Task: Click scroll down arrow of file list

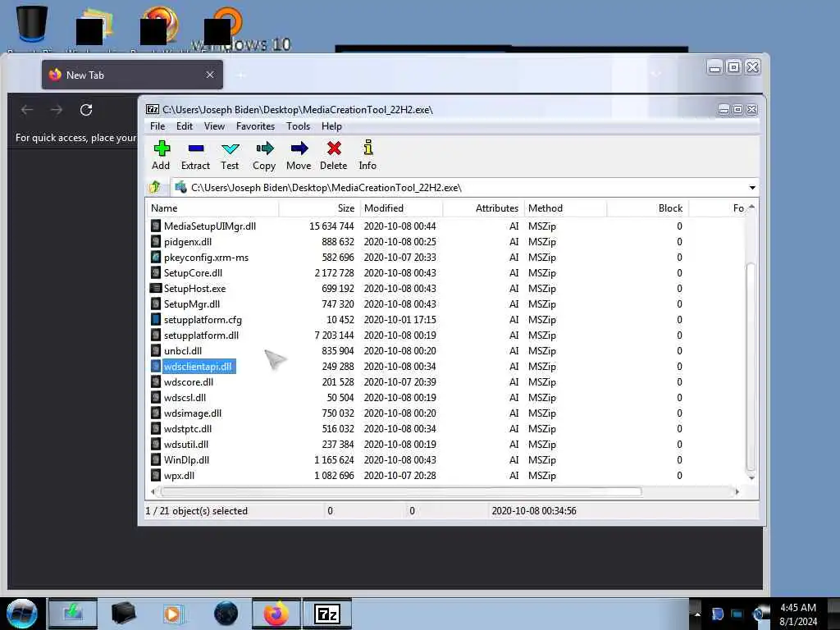Action: pos(751,477)
